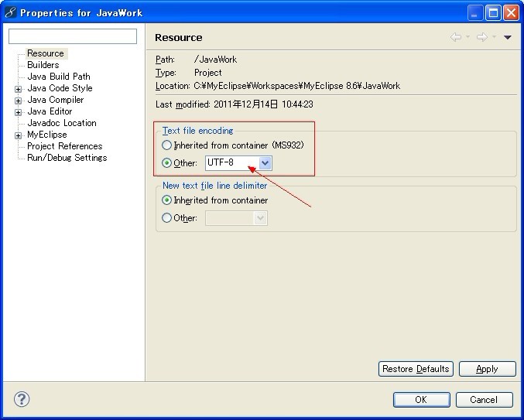
Task: Select Java Code Style tree item
Action: coord(60,88)
